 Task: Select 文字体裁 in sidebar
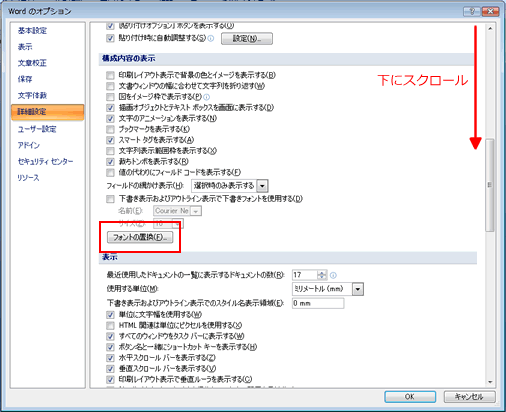[32, 96]
